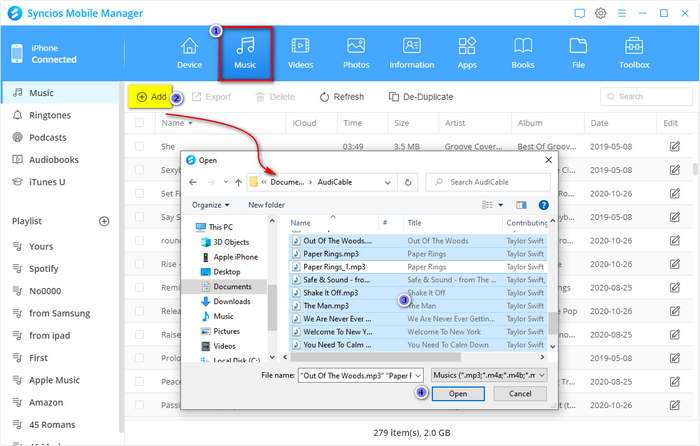The height and width of the screenshot is (446, 700).
Task: Check the box for the Peace row
Action: click(140, 382)
